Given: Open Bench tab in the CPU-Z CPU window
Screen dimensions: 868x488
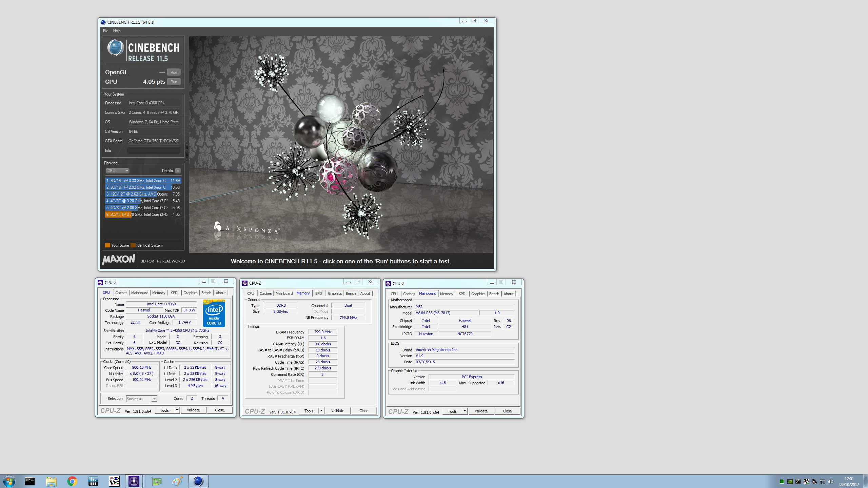Looking at the screenshot, I should 206,293.
